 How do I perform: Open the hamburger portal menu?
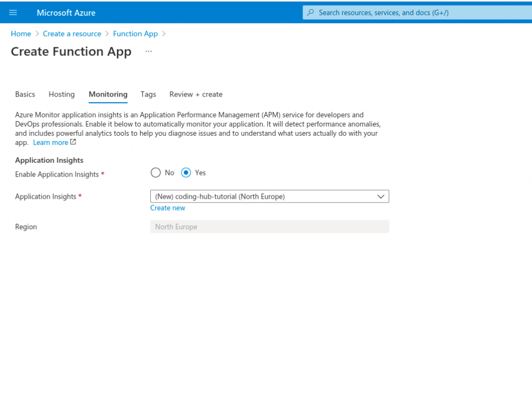[x=13, y=13]
